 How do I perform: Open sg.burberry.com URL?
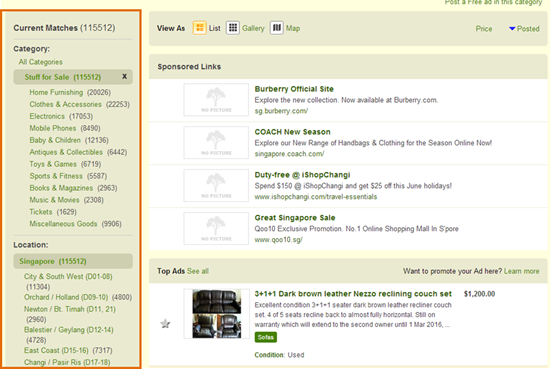click(x=281, y=111)
